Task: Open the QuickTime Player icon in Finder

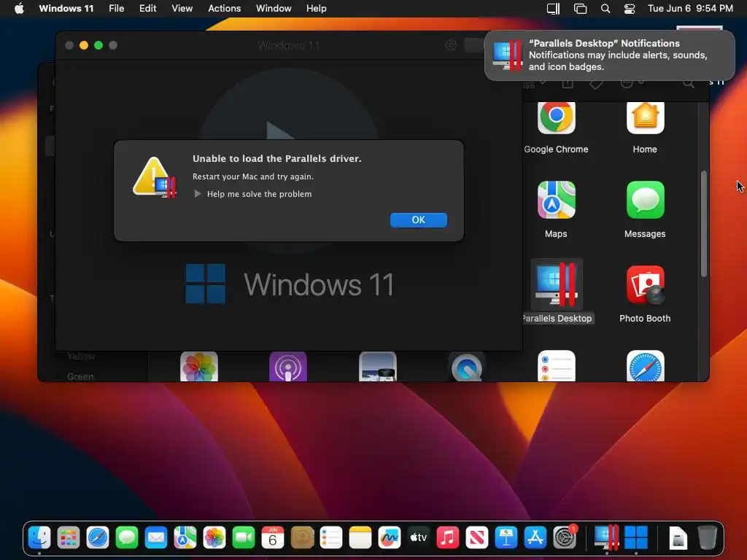Action: (x=467, y=367)
